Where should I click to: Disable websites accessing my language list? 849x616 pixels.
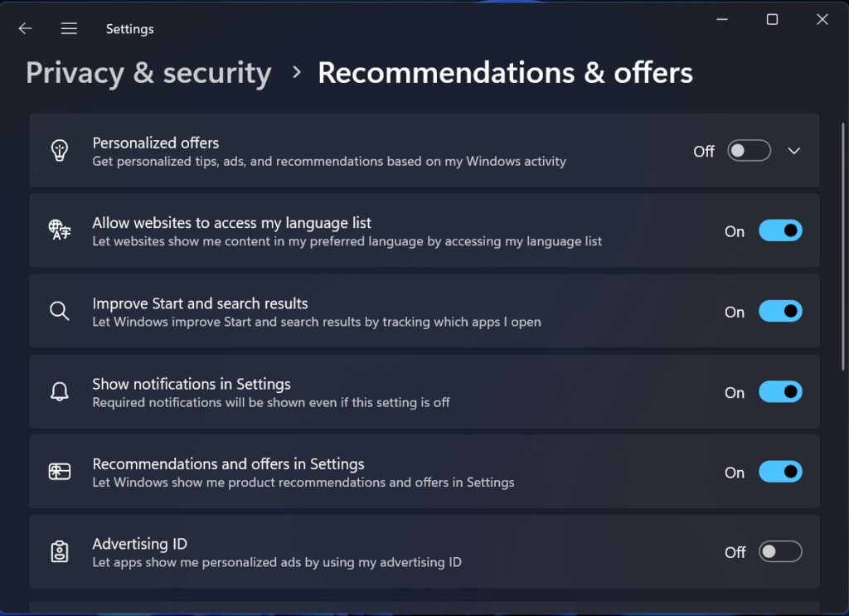(x=779, y=230)
